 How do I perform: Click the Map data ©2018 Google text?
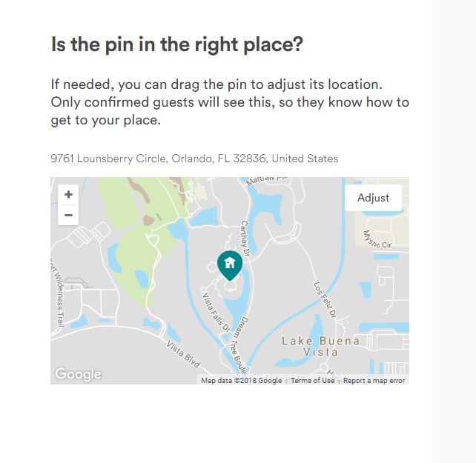242,381
